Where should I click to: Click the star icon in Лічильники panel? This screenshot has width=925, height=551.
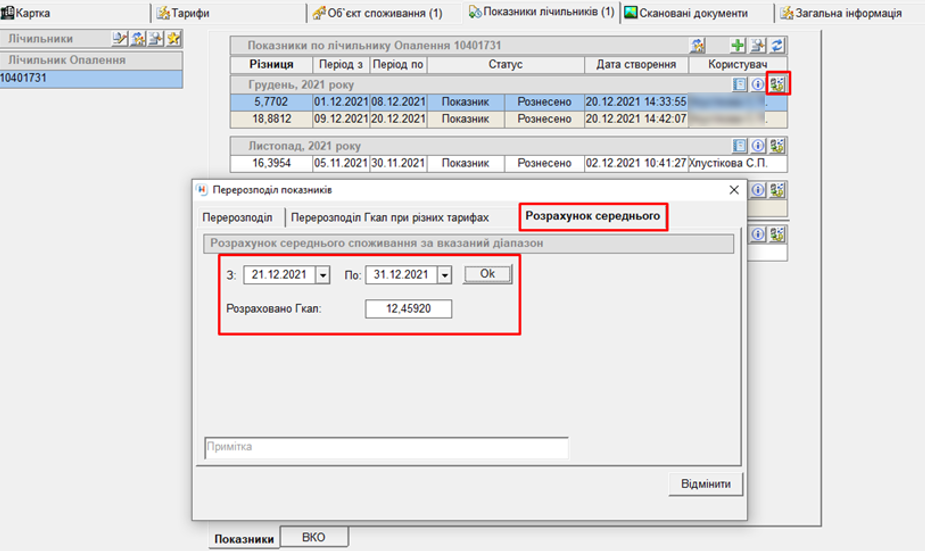174,39
